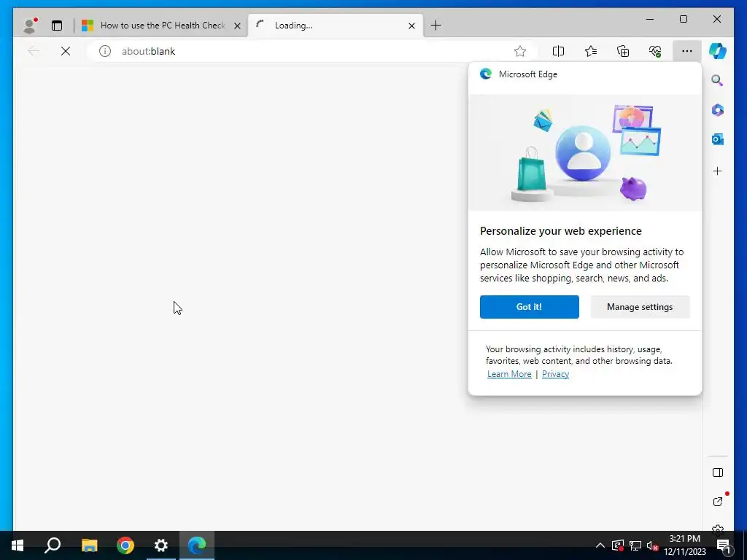Screen dimensions: 747x560
Task: Open Copilot sidebar icon
Action: pos(718,51)
